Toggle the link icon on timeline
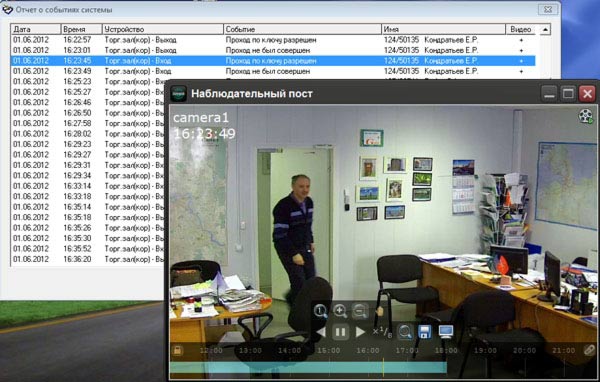The image size is (600, 382). click(589, 350)
